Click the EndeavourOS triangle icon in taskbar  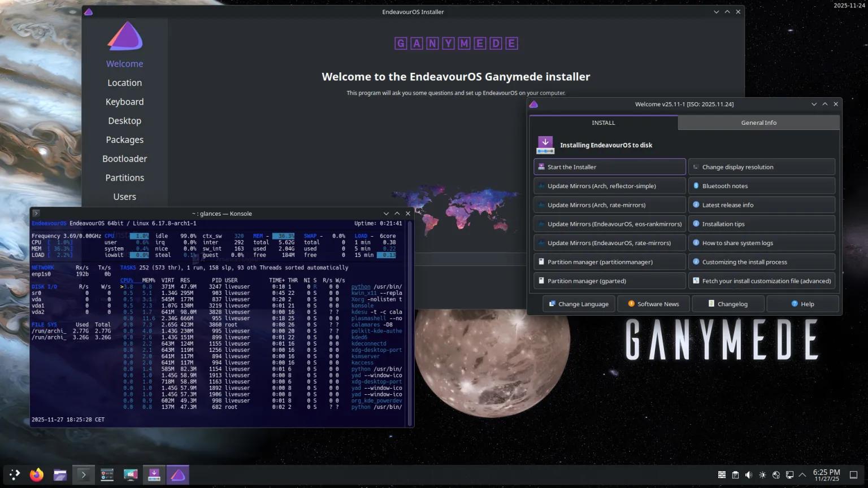[178, 474]
